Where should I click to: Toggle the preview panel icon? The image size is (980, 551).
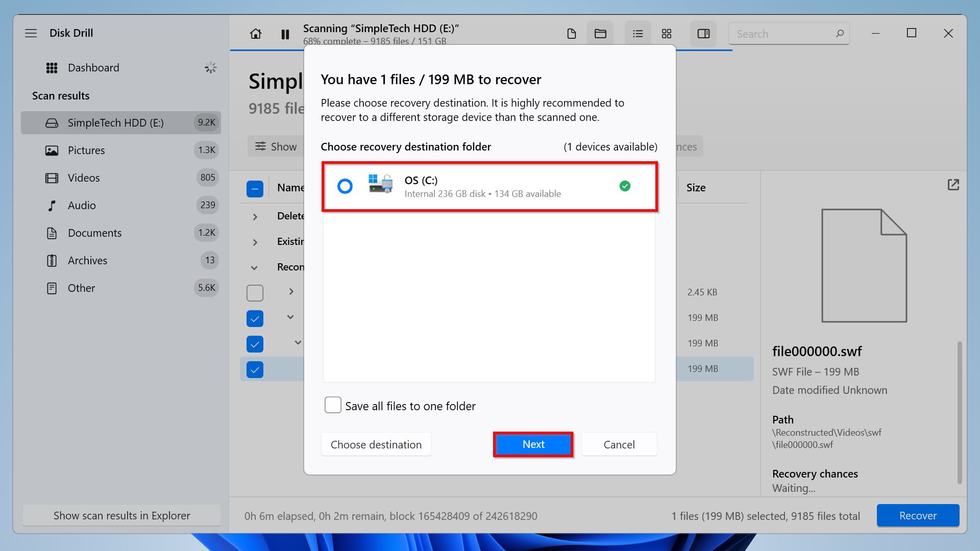[703, 34]
